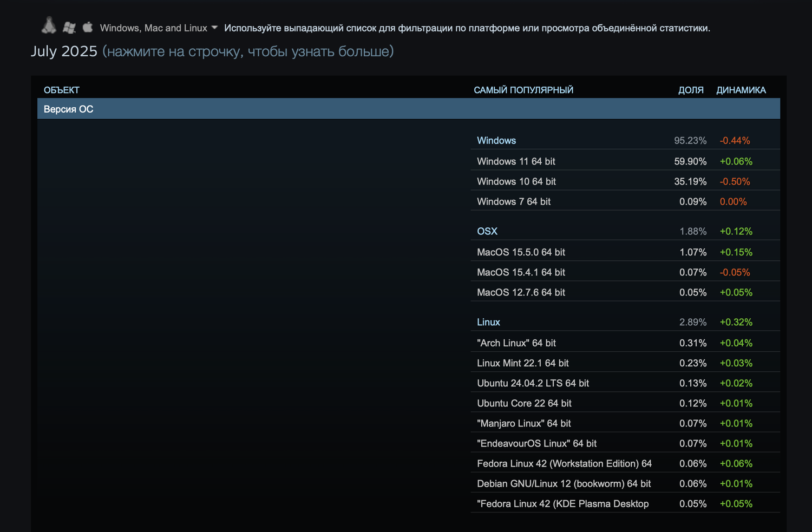Select the Ubuntu 24.04.2 LTS 64 bit row
The width and height of the screenshot is (812, 532).
(x=625, y=383)
